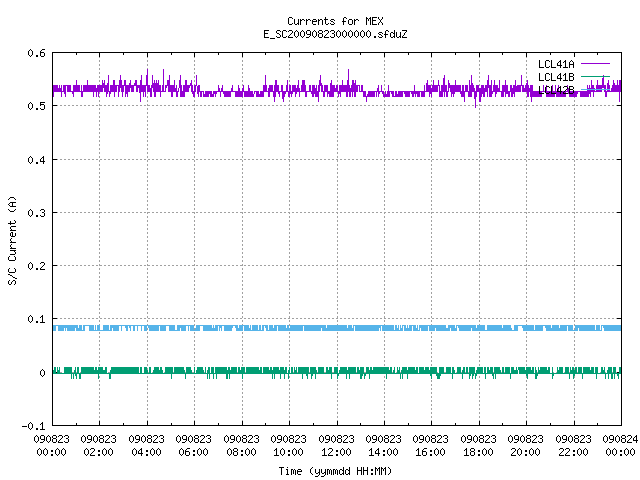
Task: Click the chart title 'Currents for MEX'
Action: pyautogui.click(x=335, y=21)
